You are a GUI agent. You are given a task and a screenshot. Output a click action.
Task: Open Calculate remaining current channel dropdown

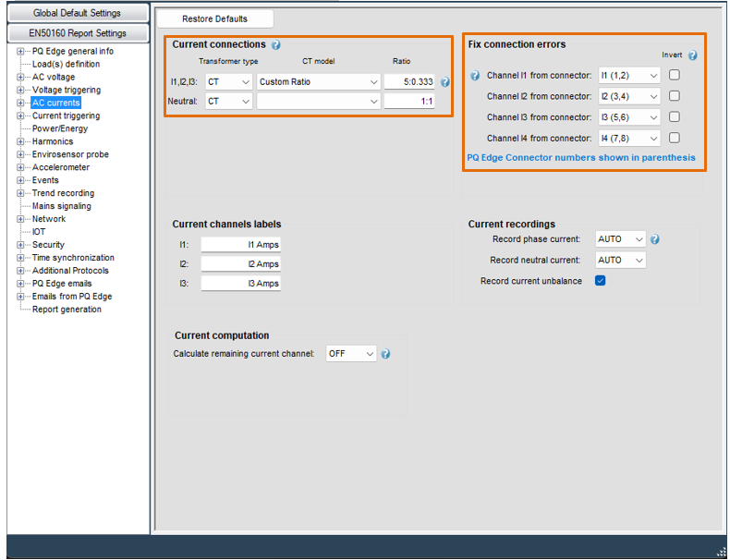tap(351, 354)
